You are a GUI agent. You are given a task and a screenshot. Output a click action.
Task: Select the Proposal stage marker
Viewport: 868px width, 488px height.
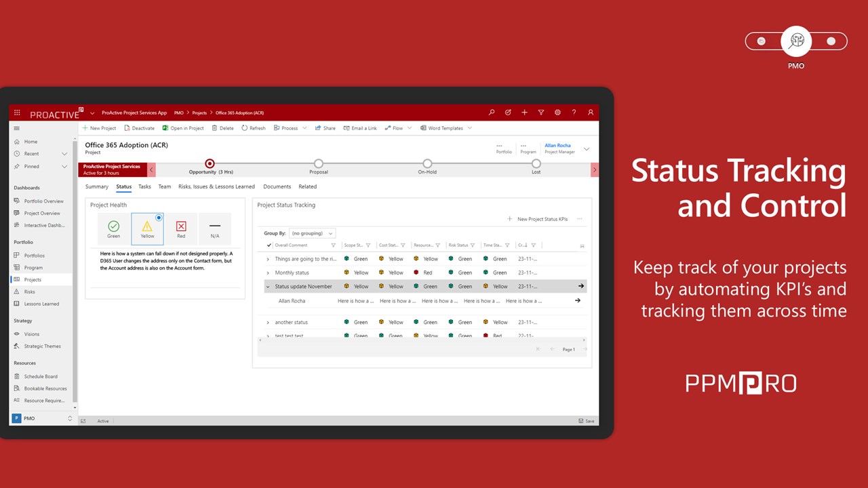(319, 163)
